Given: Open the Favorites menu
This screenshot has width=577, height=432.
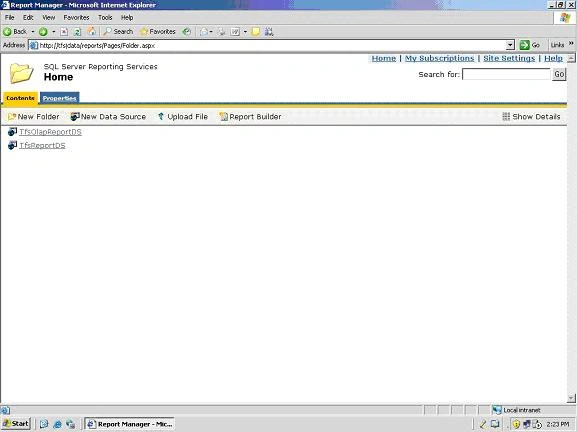Looking at the screenshot, I should point(76,17).
